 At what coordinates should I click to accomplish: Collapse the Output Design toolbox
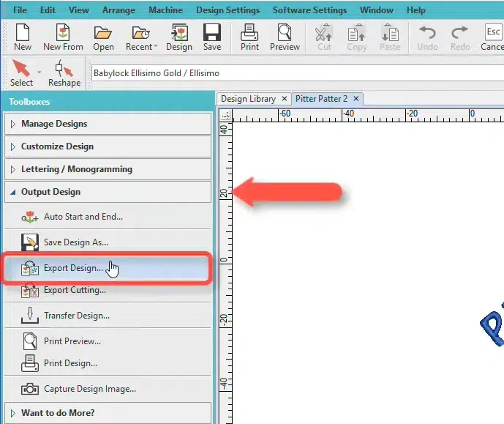[x=108, y=192]
